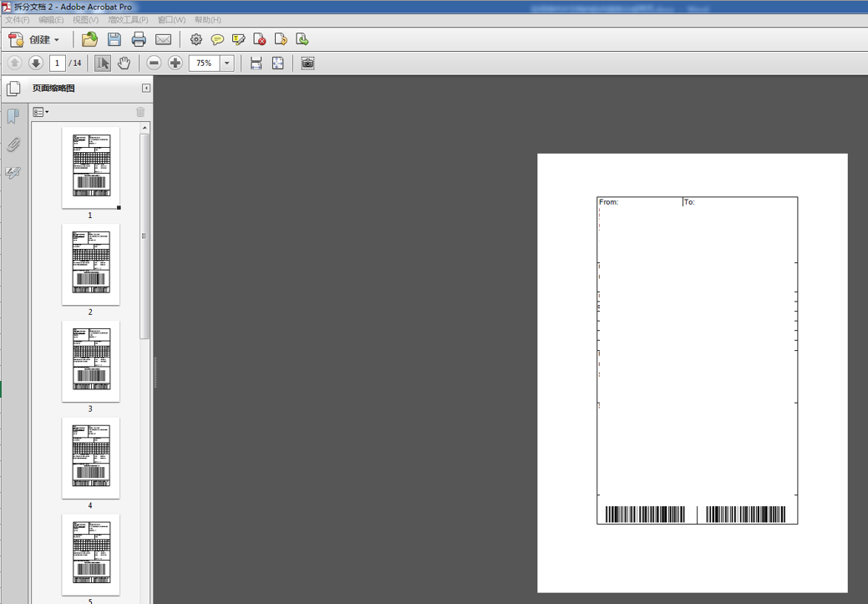Zoom in with the plus button
The image size is (868, 604).
(175, 63)
